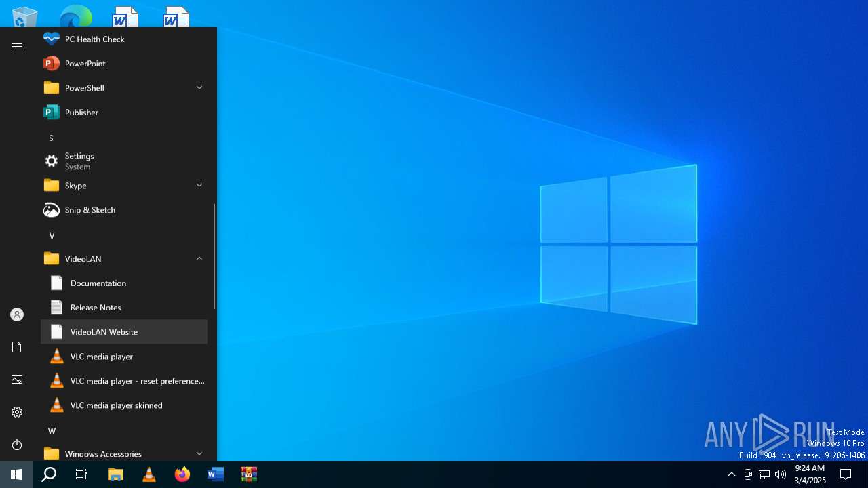Open network status tray icon
Screen dimensions: 868x488
click(764, 474)
